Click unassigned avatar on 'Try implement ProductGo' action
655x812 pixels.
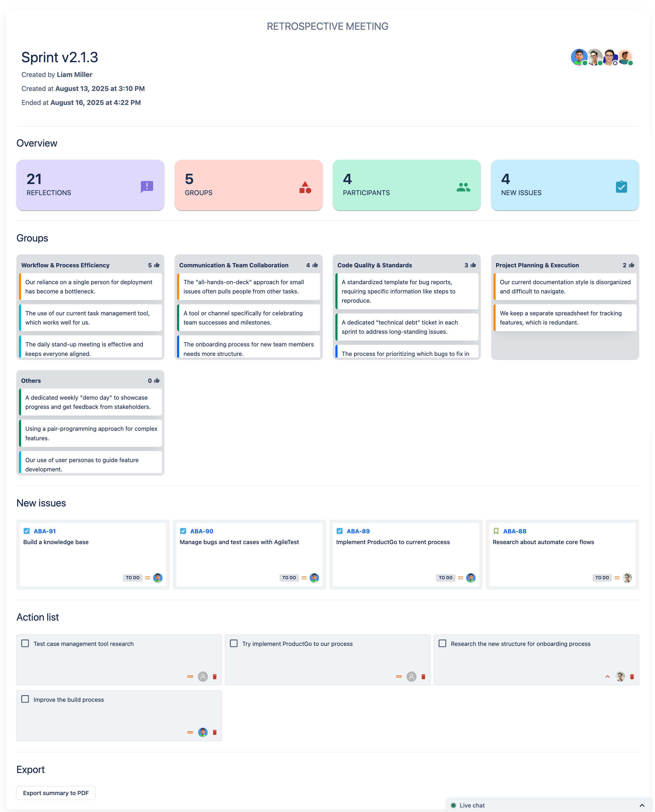[411, 676]
